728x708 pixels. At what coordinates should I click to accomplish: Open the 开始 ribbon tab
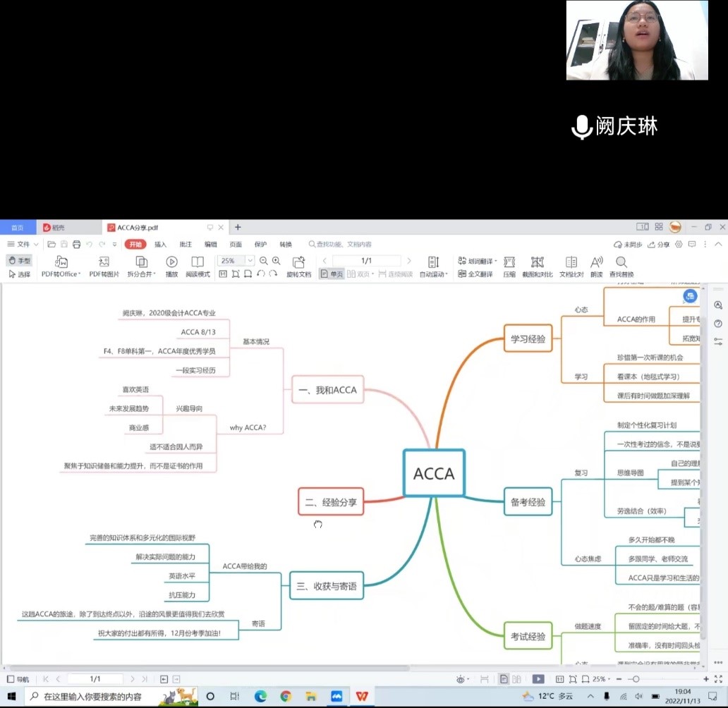[135, 244]
